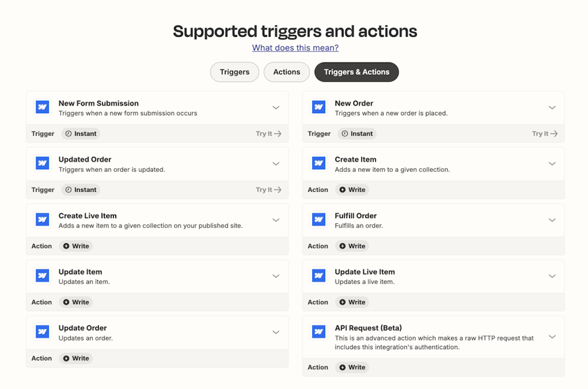Viewport: 588px width, 389px height.
Task: Click the Instant badge on New Form Submission
Action: [80, 133]
